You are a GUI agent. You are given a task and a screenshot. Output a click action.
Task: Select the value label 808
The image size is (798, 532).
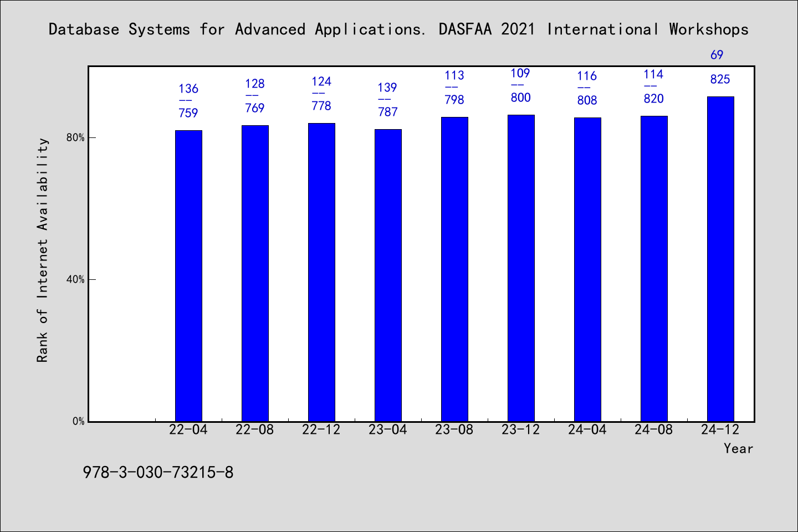pyautogui.click(x=587, y=100)
